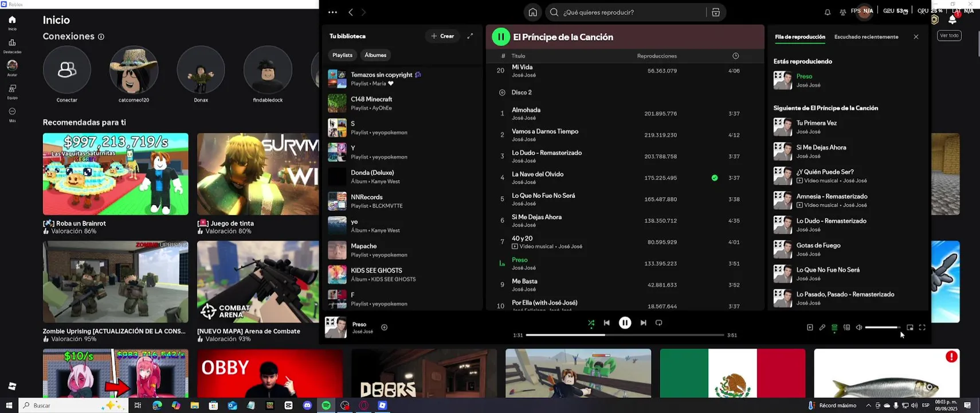
Task: Show lyrics with the microphone icon
Action: pos(822,328)
